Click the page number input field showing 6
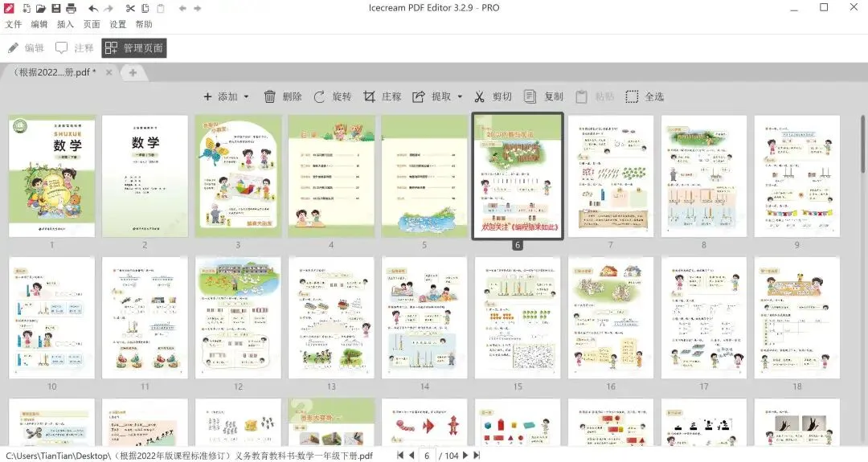 coord(427,456)
